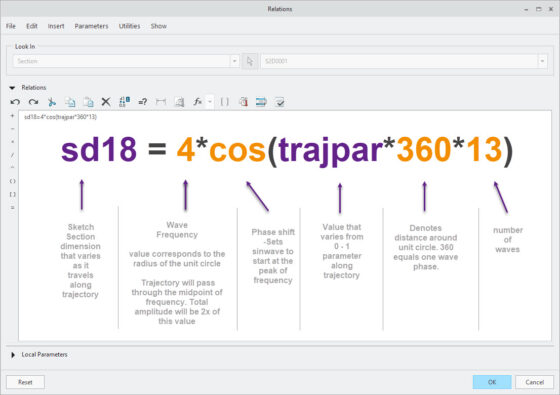Image resolution: width=560 pixels, height=395 pixels.
Task: Insert divide slash operator from side palette
Action: point(12,155)
